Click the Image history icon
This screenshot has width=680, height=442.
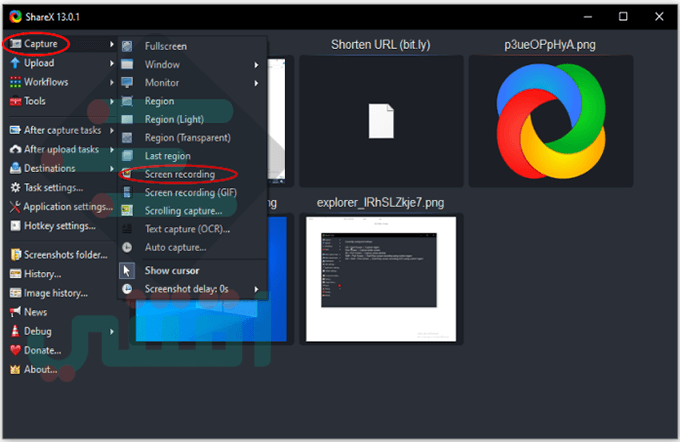coord(15,293)
